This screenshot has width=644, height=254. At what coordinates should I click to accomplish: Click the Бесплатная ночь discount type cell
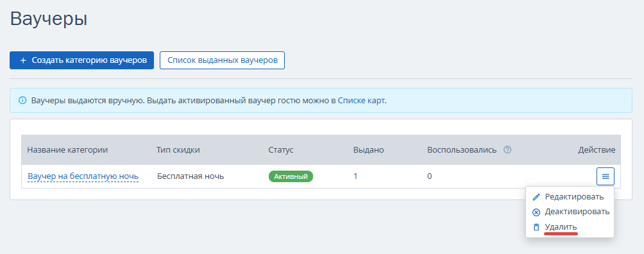click(191, 177)
